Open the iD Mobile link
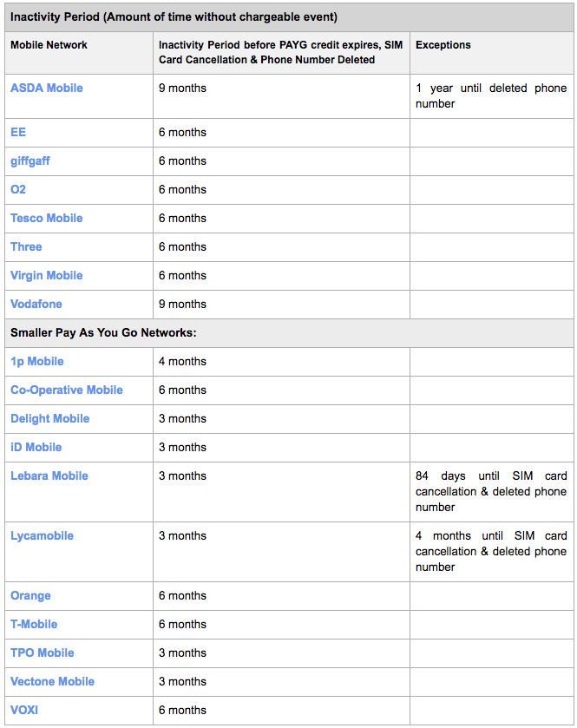577x728 pixels. click(x=36, y=447)
